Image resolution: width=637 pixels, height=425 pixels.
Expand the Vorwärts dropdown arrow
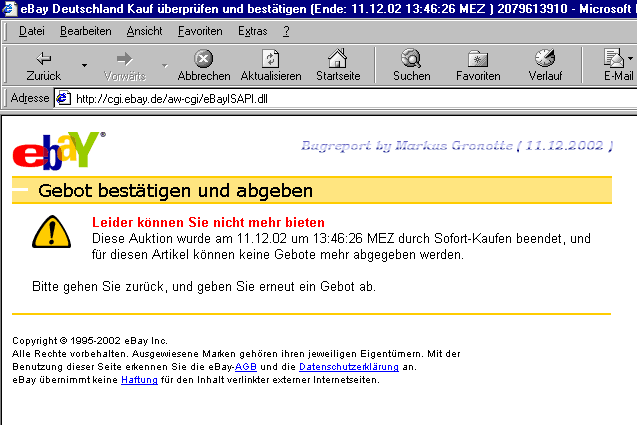click(165, 65)
